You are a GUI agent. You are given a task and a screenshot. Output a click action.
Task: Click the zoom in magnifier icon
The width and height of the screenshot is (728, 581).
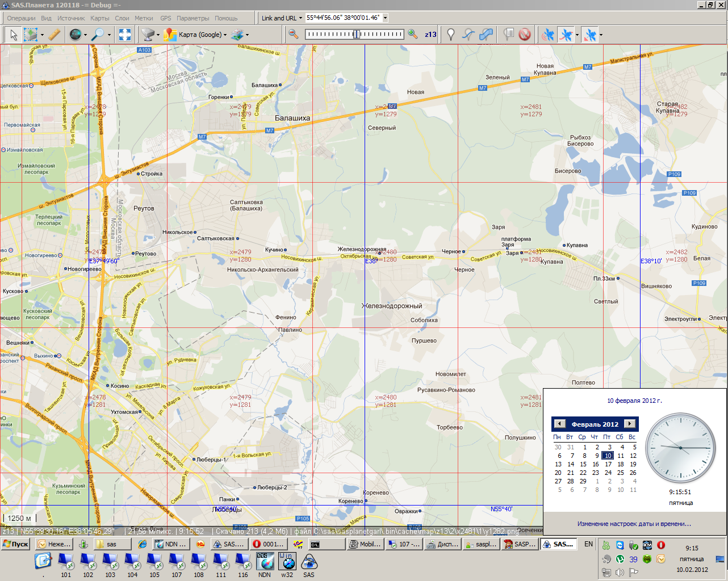click(x=413, y=34)
